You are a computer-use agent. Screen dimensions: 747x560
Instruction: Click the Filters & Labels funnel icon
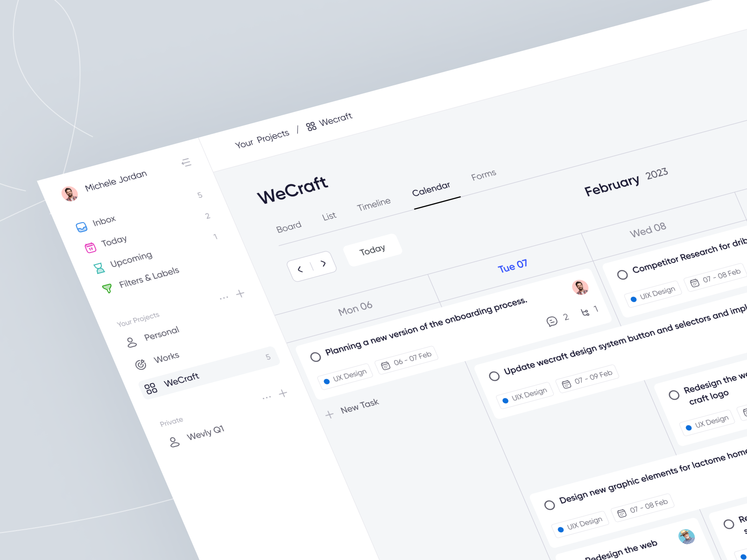click(107, 288)
